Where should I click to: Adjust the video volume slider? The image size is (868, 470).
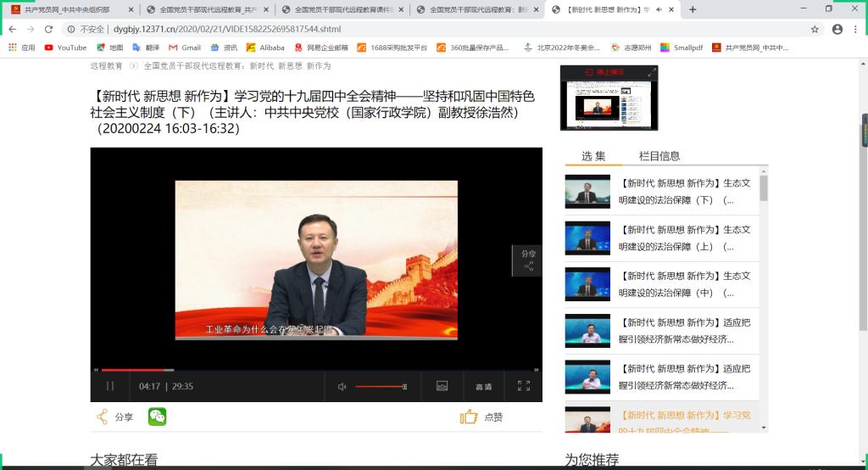pos(381,386)
